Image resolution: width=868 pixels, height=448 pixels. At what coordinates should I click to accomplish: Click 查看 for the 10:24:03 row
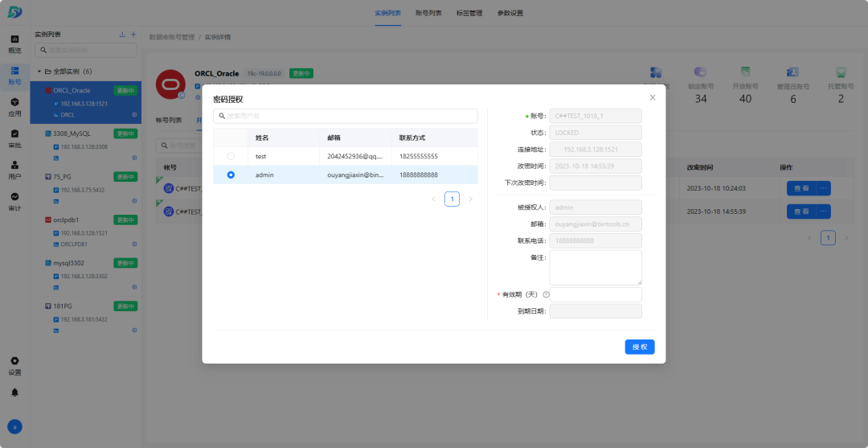801,188
